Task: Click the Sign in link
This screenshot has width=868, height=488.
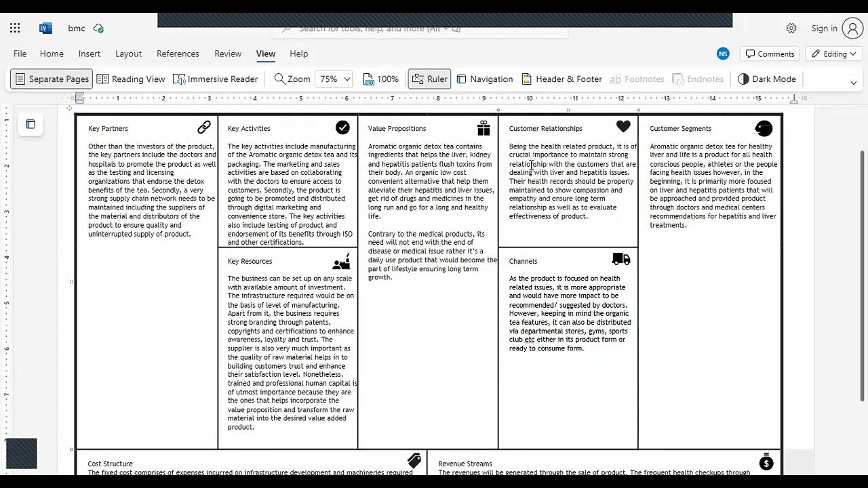Action: coord(825,28)
